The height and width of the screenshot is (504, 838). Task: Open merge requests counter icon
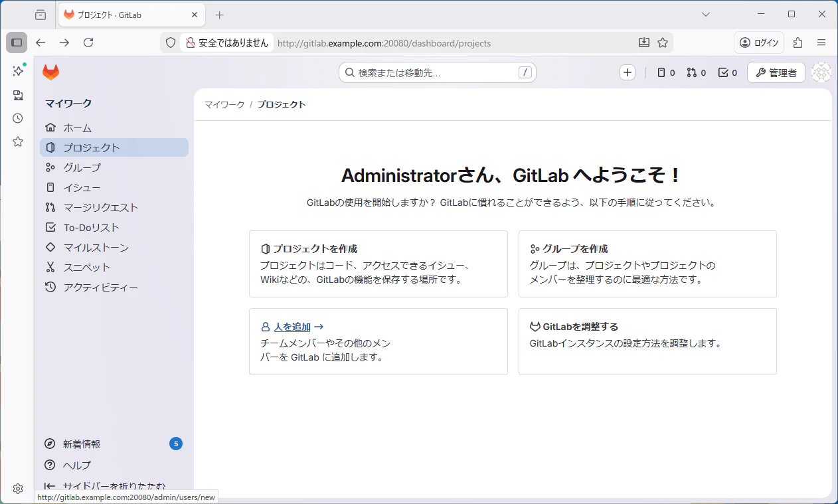[697, 73]
